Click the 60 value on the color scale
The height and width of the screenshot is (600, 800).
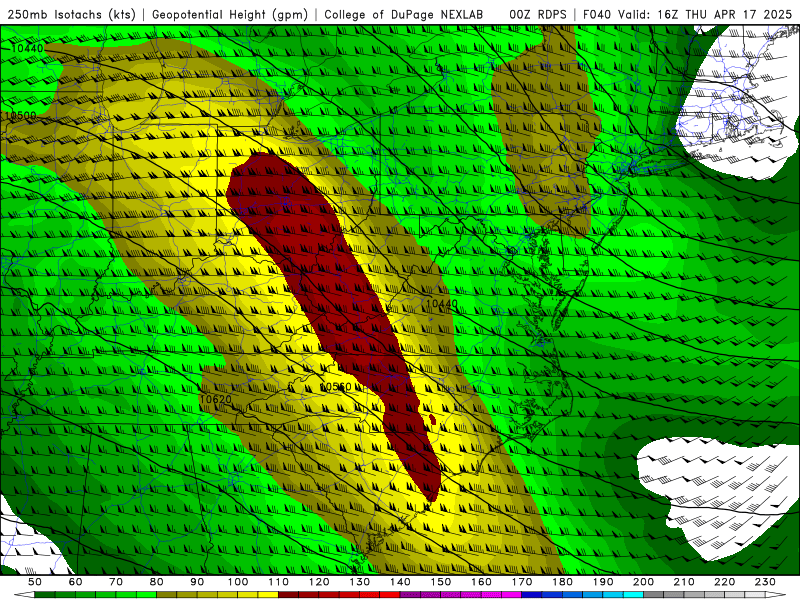click(76, 582)
